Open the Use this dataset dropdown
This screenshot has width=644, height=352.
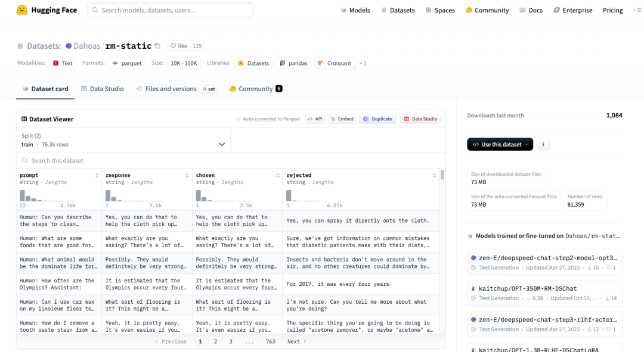coord(500,144)
